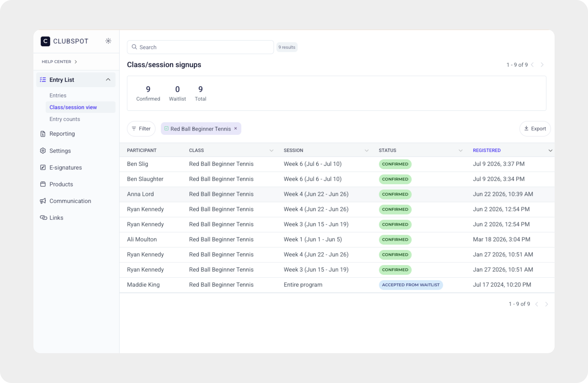Open Ali Moulton's signup row

337,239
